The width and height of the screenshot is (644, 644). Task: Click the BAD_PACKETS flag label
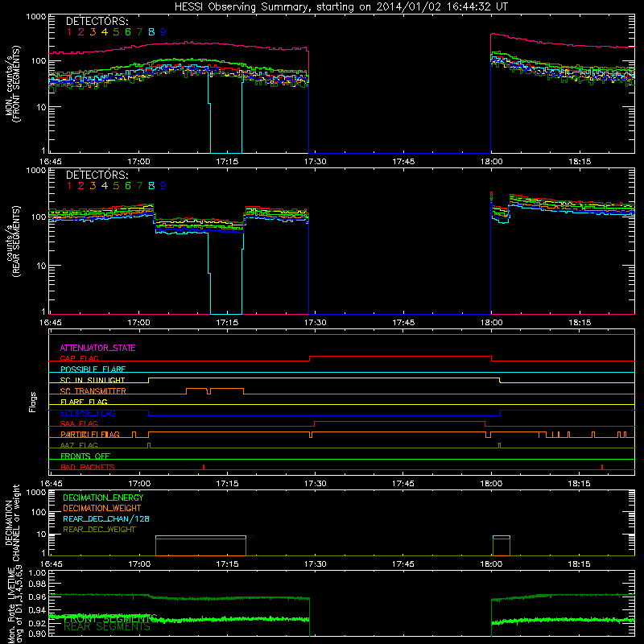coord(88,467)
